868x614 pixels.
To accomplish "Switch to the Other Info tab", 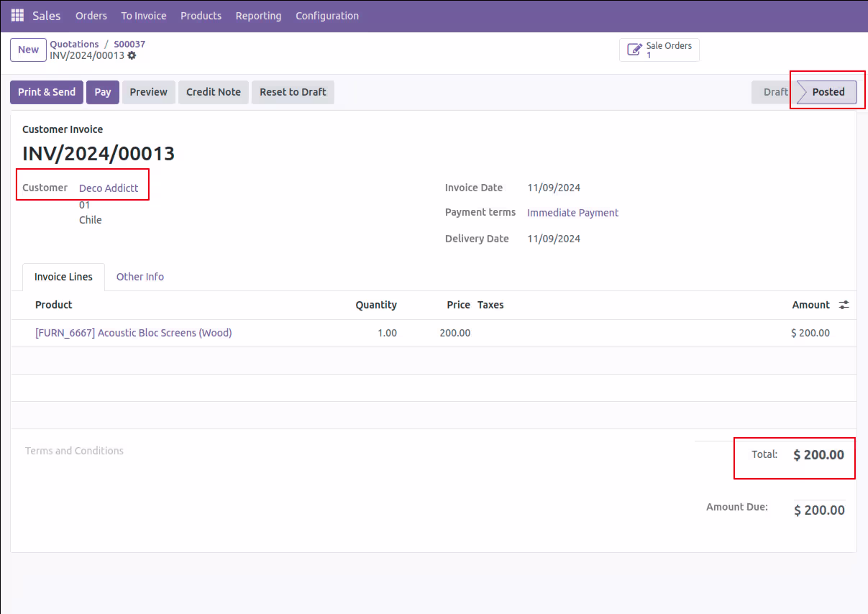I will [140, 277].
